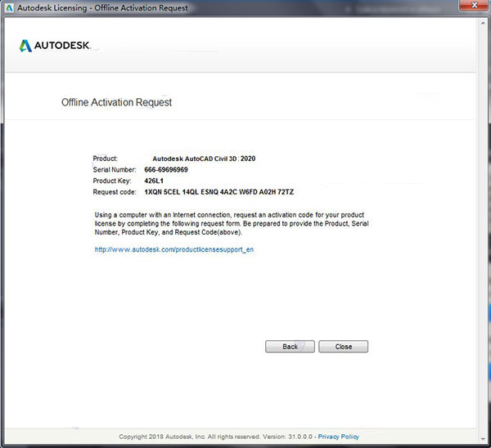Click the Back button

290,347
